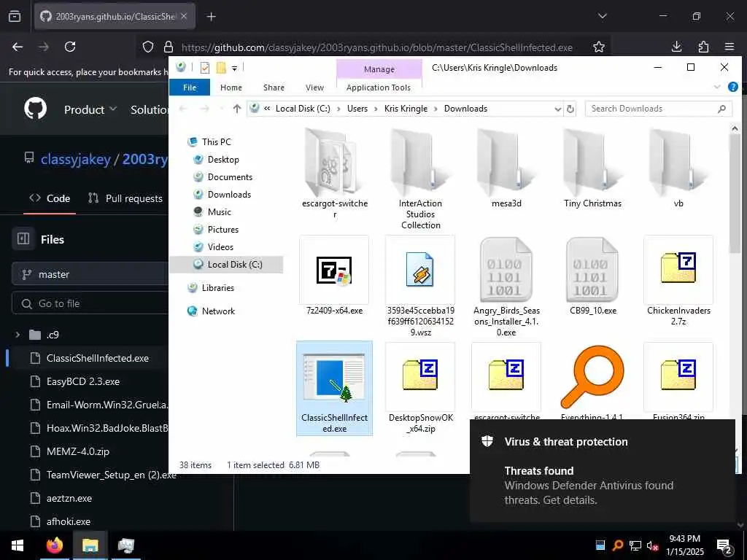This screenshot has height=560, width=747.
Task: Collapse the GitHub Files side panel
Action: [x=23, y=238]
